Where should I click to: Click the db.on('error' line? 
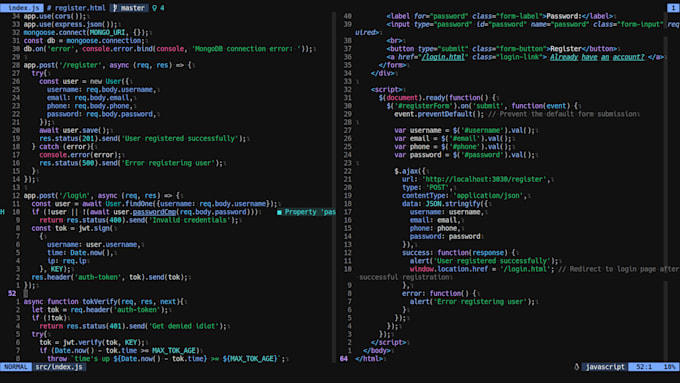[168, 49]
